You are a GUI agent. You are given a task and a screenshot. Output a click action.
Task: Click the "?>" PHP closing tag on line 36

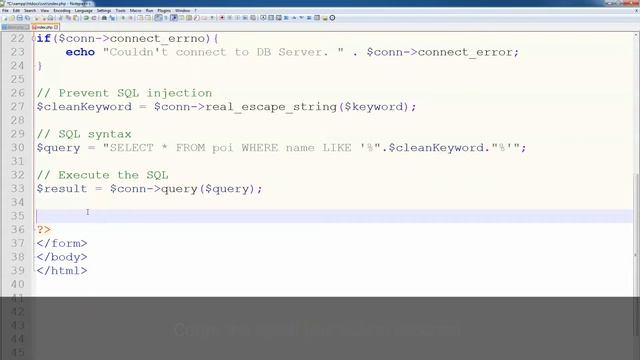pyautogui.click(x=44, y=230)
